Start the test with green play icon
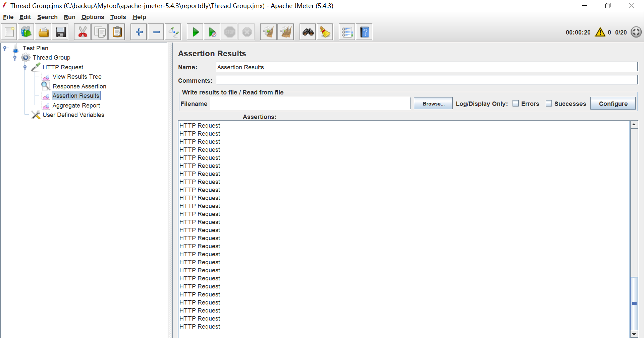The height and width of the screenshot is (338, 644). 195,32
